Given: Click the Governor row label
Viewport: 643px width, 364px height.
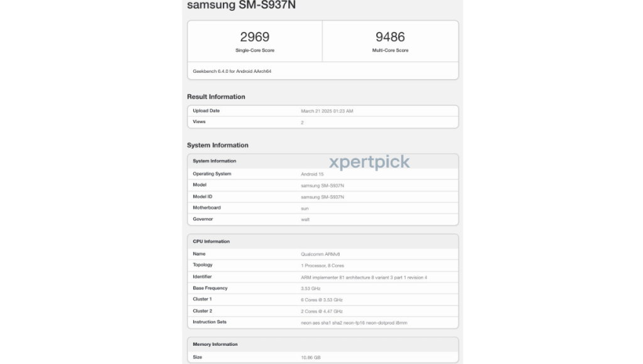Looking at the screenshot, I should pyautogui.click(x=203, y=219).
